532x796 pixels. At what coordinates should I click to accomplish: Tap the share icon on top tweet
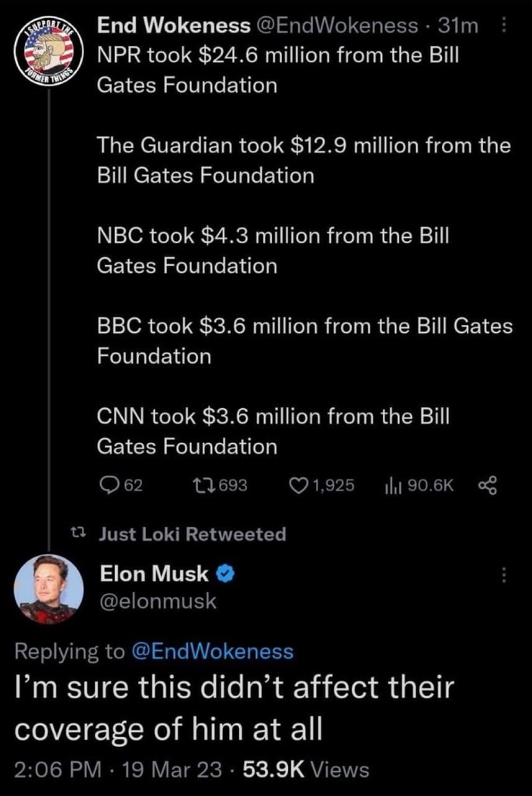click(487, 486)
